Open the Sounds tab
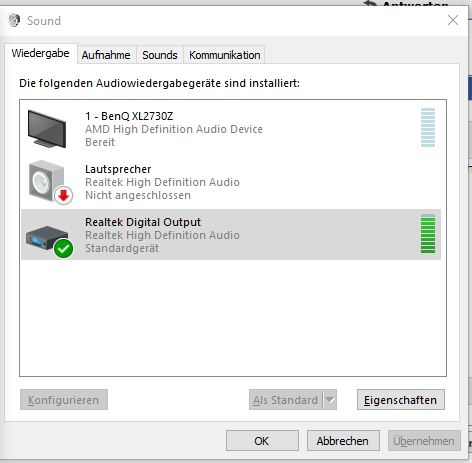The height and width of the screenshot is (463, 472). 160,55
